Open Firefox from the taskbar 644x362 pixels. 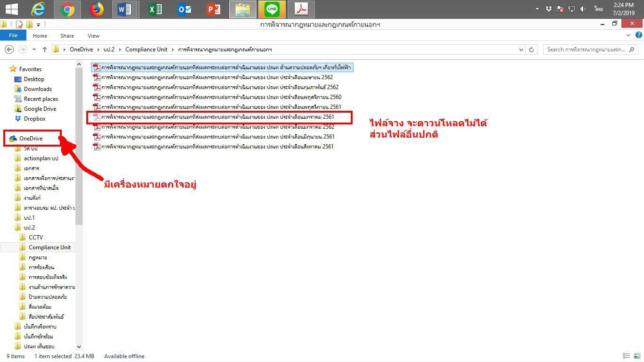pos(96,9)
